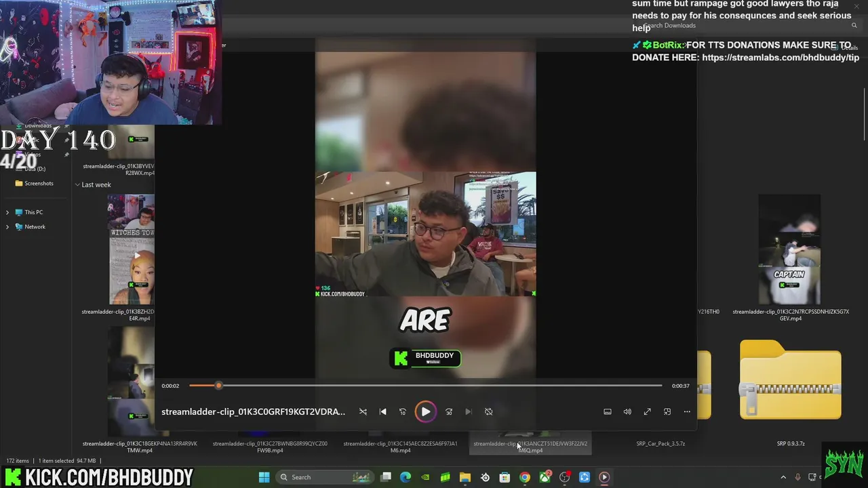The height and width of the screenshot is (488, 868).
Task: Select the clip ending M6.mp4
Action: [400, 447]
